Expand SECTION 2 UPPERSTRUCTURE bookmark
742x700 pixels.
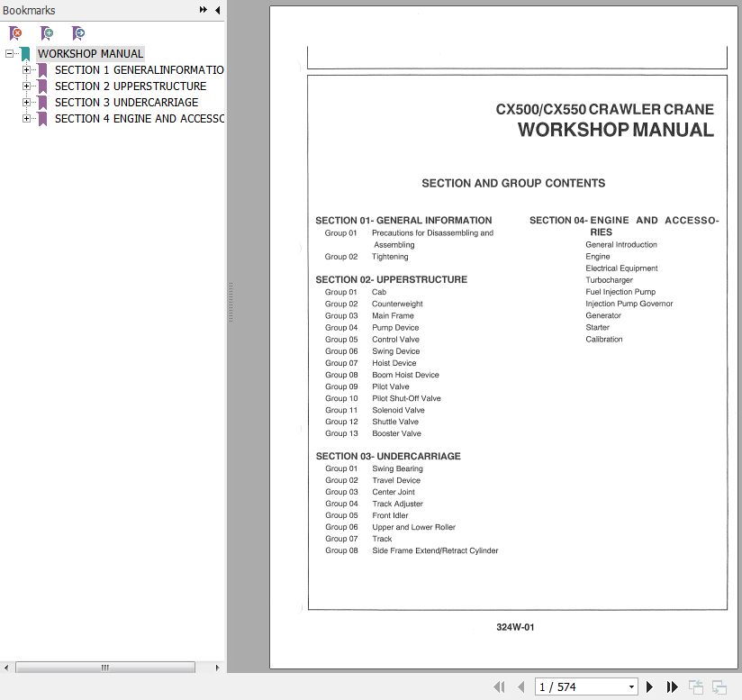point(26,86)
